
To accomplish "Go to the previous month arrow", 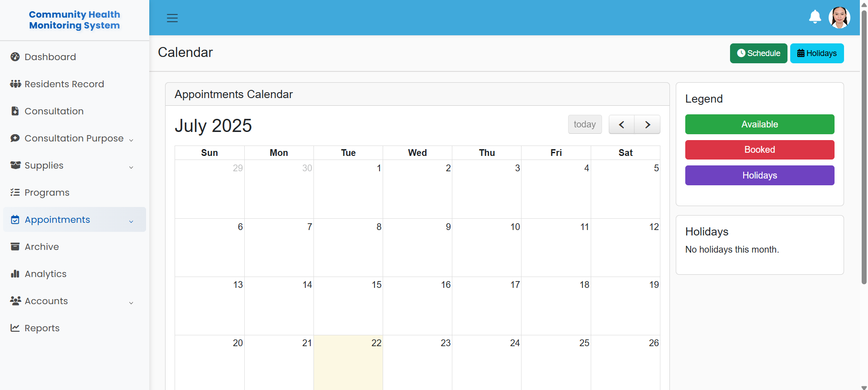I will coord(621,125).
